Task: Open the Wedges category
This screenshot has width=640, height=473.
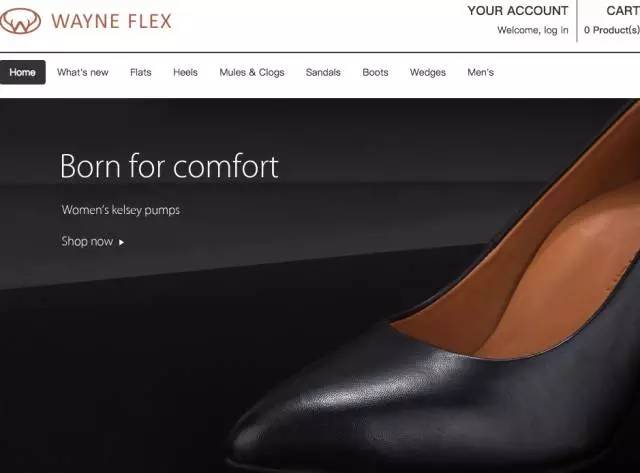Action: coord(428,72)
